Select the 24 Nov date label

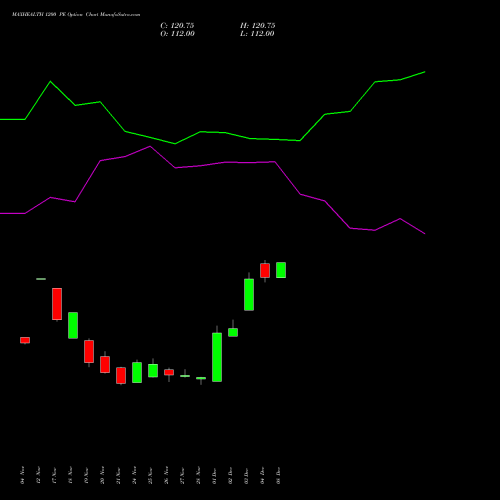tap(134, 475)
